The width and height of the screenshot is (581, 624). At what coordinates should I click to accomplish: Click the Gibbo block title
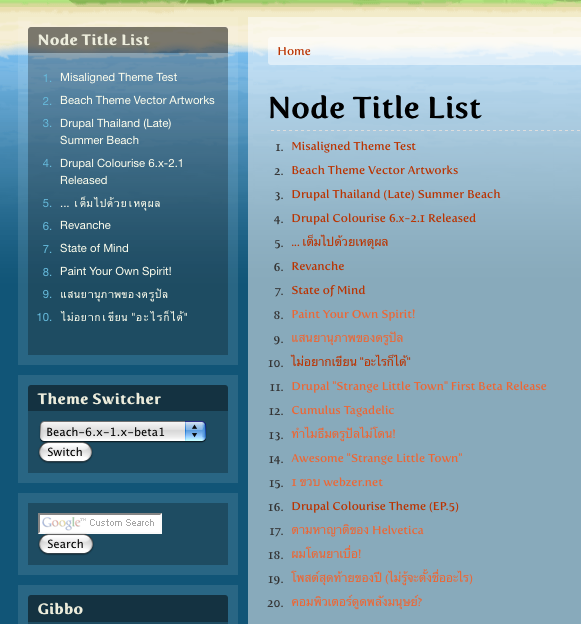(60, 609)
